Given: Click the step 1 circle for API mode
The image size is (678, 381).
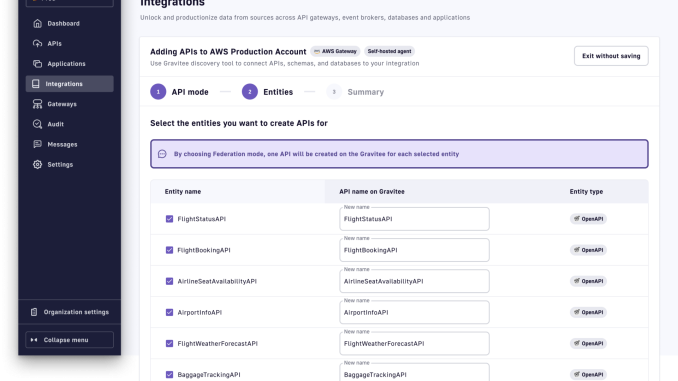Looking at the screenshot, I should pyautogui.click(x=158, y=92).
